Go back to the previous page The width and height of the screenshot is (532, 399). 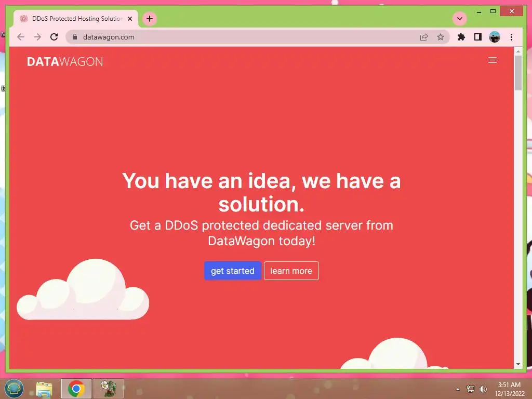tap(21, 37)
